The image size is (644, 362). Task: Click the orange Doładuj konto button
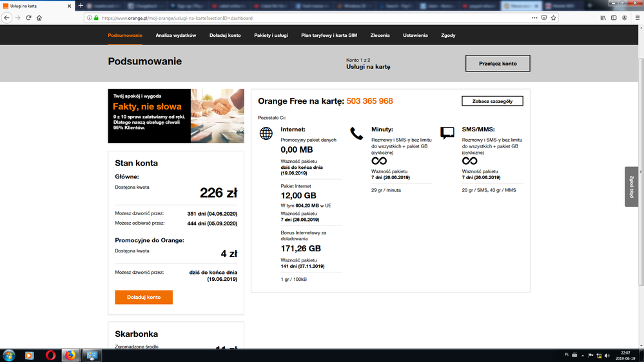(x=144, y=297)
